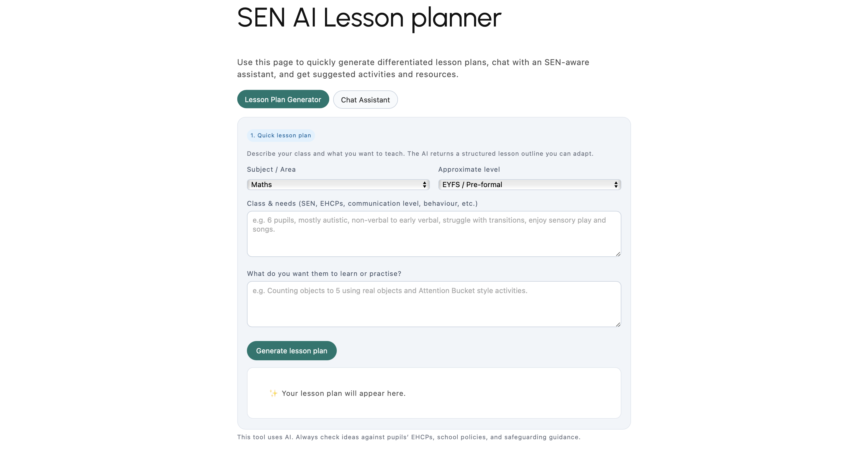This screenshot has height=457, width=868.
Task: Click the 'Your lesson plan will appear here' text
Action: (x=343, y=393)
